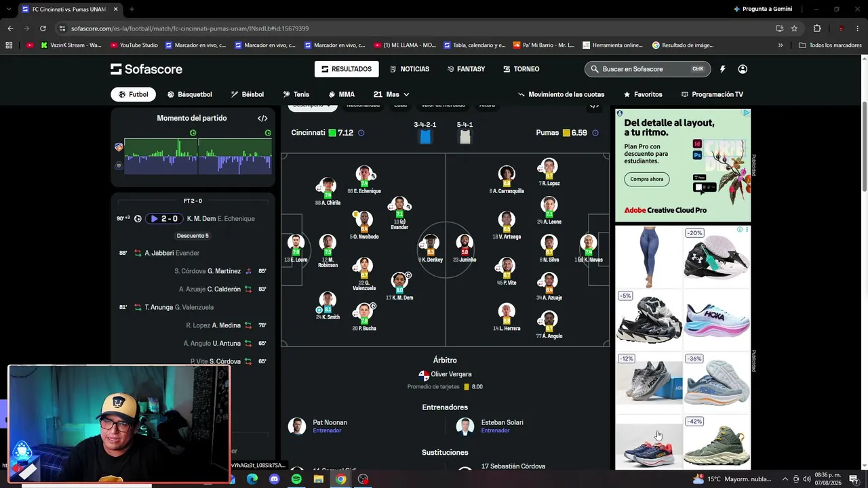
Task: Open the TORNEO tab
Action: click(x=521, y=69)
